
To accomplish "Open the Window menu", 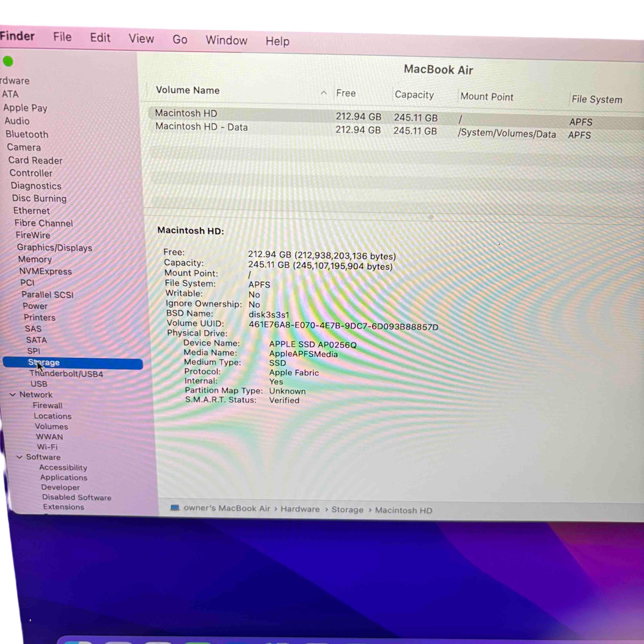I will point(226,40).
